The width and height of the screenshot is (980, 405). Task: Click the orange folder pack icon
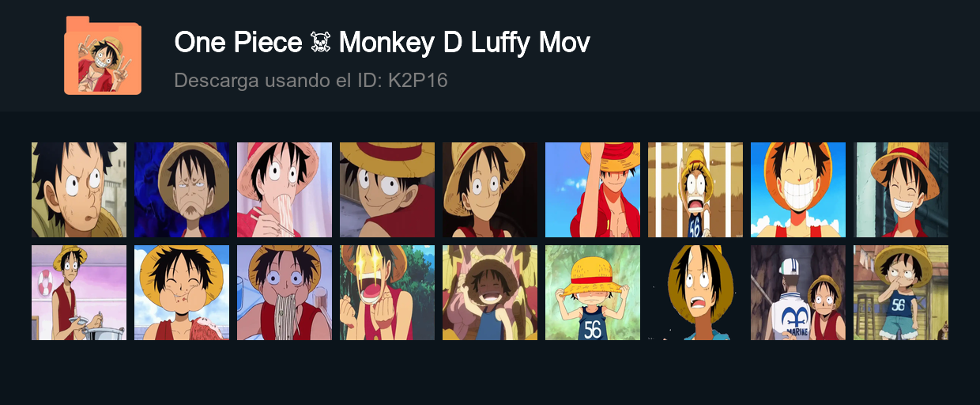[x=103, y=55]
